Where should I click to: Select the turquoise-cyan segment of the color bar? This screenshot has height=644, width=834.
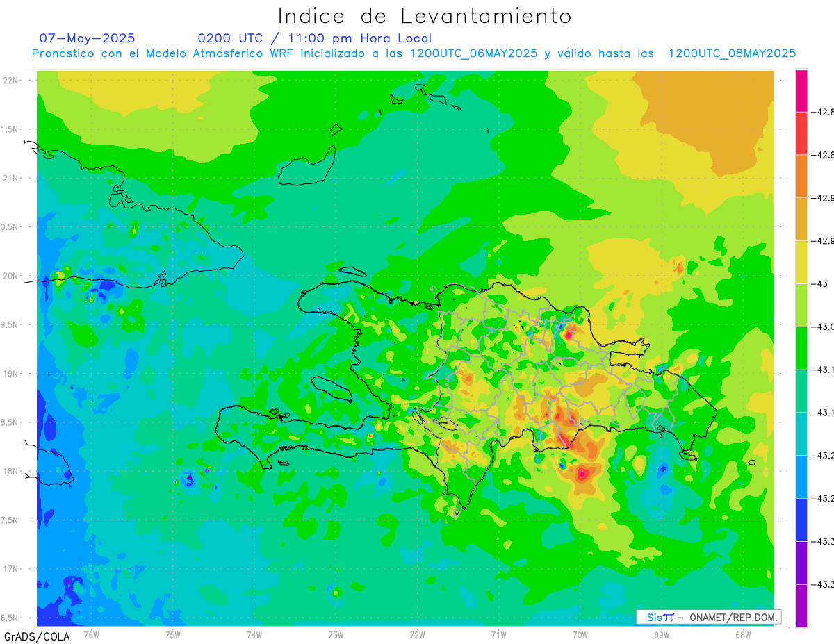click(801, 434)
